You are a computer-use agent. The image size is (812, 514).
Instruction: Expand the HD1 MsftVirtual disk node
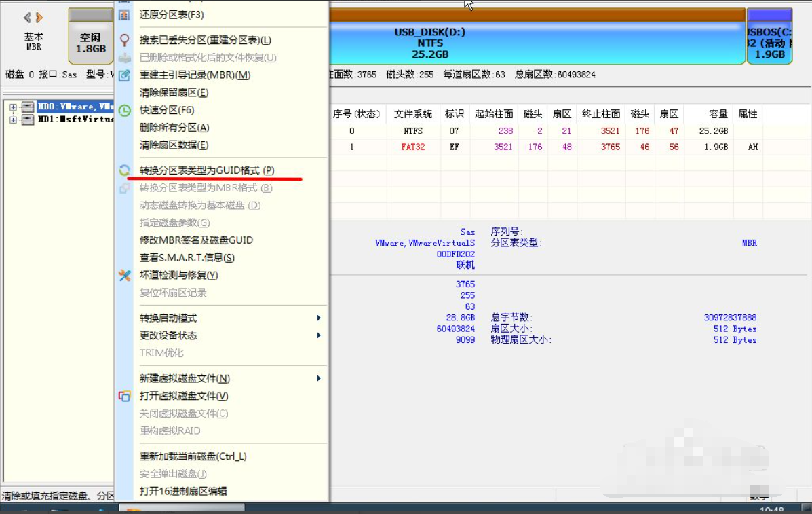click(15, 119)
